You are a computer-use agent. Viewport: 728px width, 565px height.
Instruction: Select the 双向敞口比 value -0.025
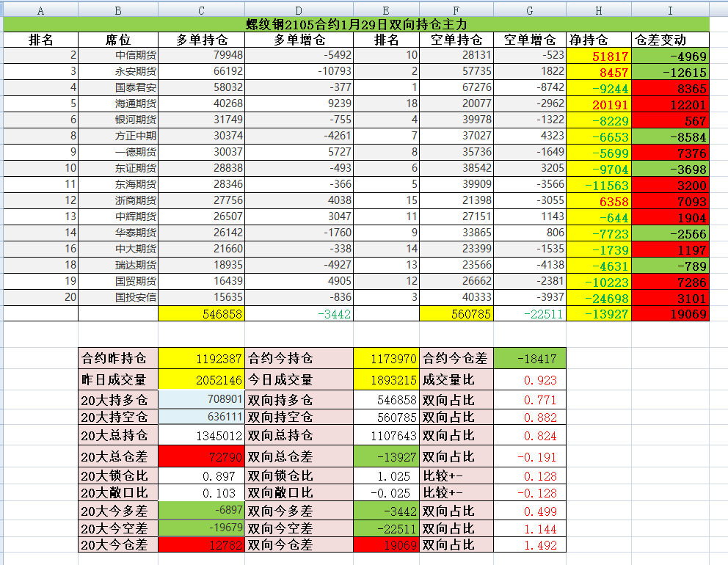pos(386,492)
